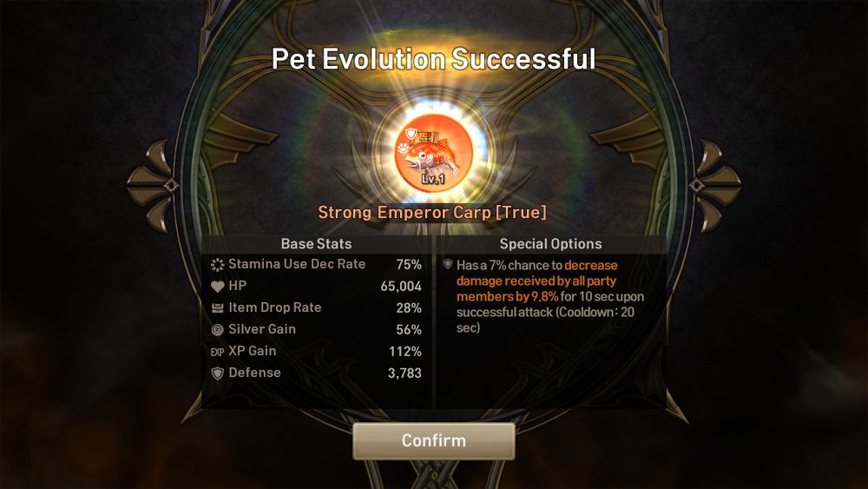This screenshot has height=489, width=868.
Task: Click the Lv.1 label on the pet
Action: point(433,179)
